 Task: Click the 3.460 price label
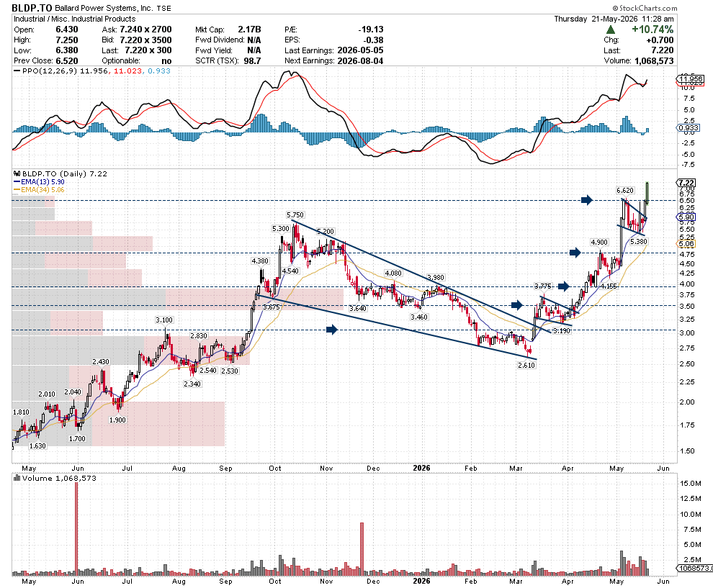[418, 317]
